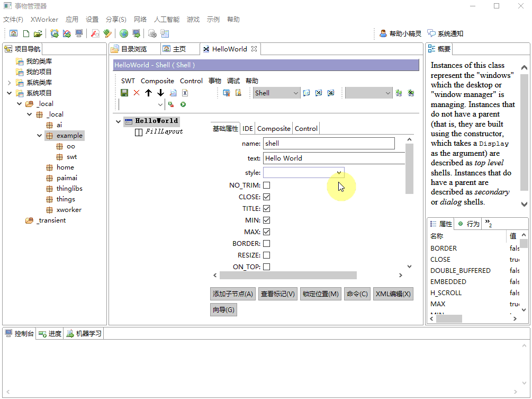Uncheck the CLOSE checkbox

click(267, 197)
